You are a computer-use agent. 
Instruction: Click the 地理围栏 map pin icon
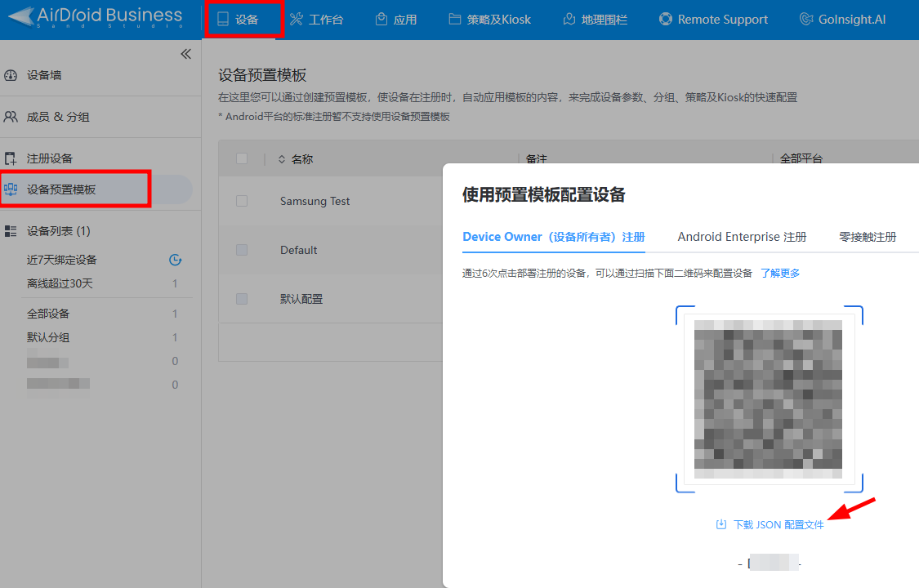(569, 20)
